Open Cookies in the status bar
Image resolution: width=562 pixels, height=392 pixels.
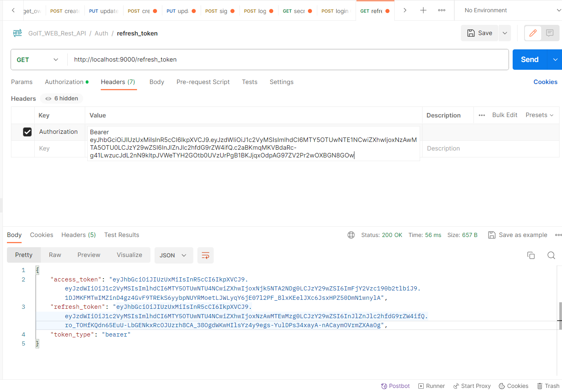point(513,386)
